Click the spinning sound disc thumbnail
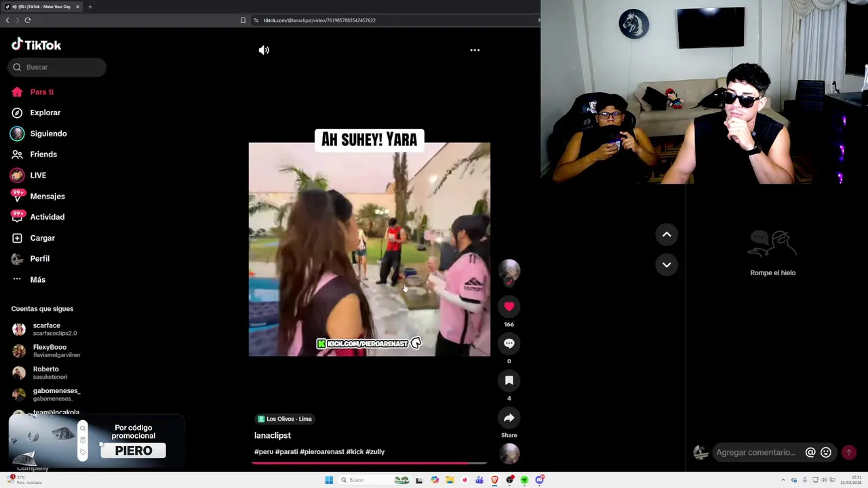 [x=509, y=453]
